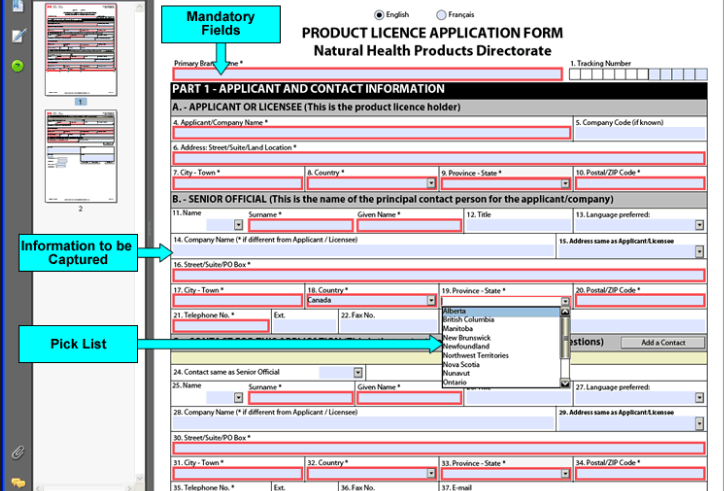Open the 27. Language preferred dropdown

point(699,398)
